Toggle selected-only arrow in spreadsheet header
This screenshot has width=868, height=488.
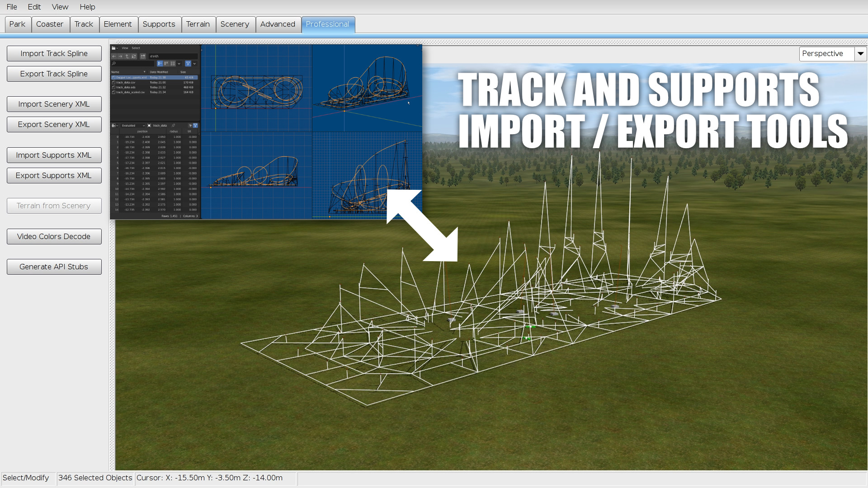click(x=190, y=126)
